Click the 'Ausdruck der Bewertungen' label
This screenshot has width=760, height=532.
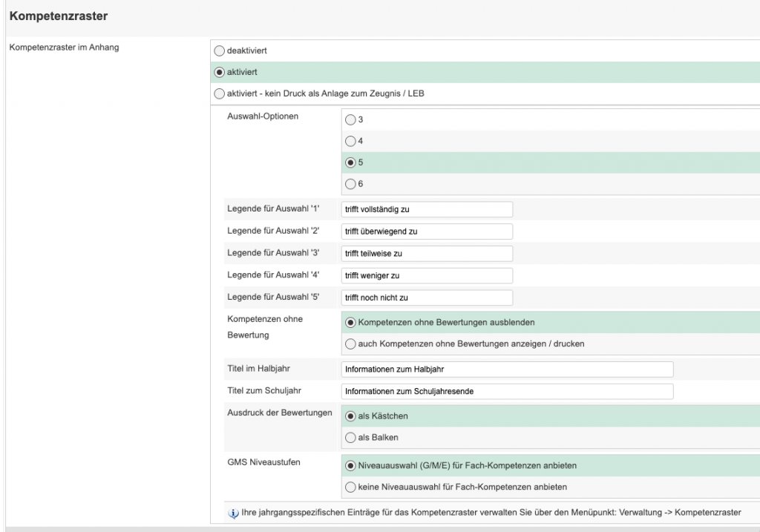coord(280,413)
